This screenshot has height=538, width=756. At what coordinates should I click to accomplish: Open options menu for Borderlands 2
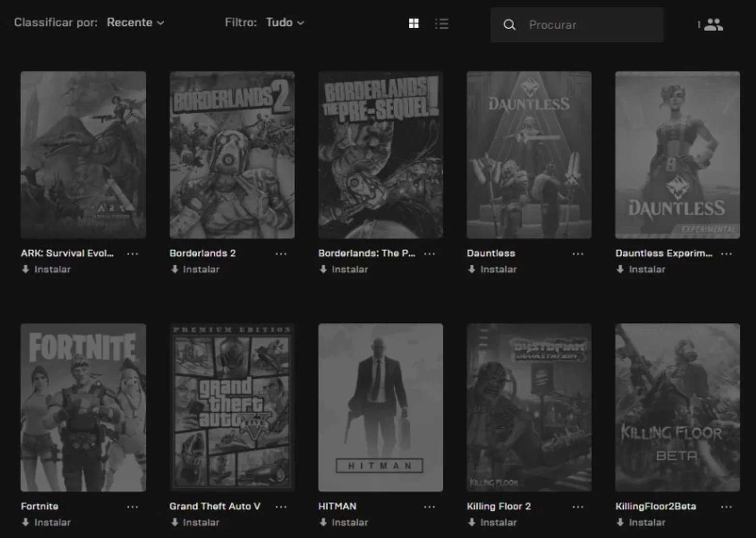pos(281,253)
